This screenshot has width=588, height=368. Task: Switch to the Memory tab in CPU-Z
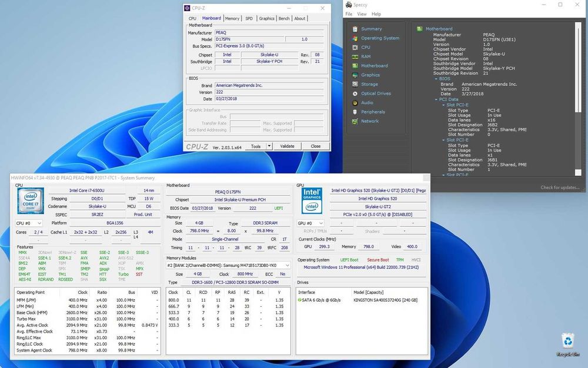coord(232,18)
